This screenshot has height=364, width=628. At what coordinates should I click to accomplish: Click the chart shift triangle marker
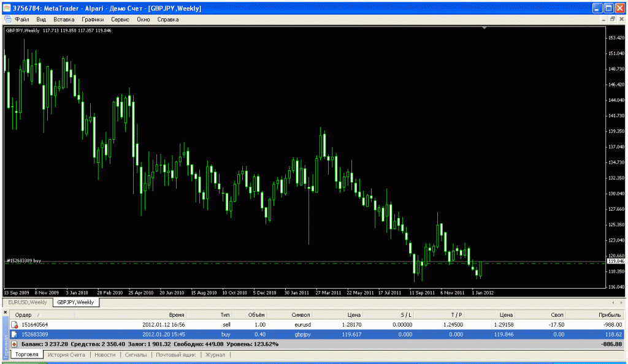coord(484,28)
